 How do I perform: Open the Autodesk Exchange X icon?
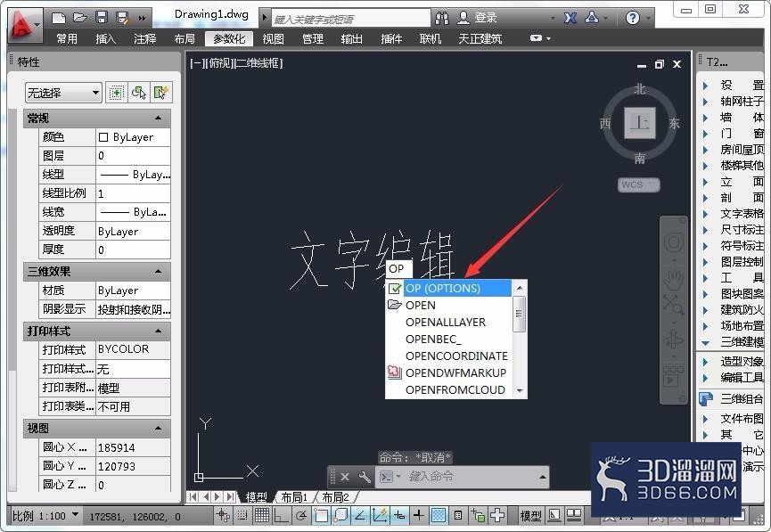coord(570,18)
